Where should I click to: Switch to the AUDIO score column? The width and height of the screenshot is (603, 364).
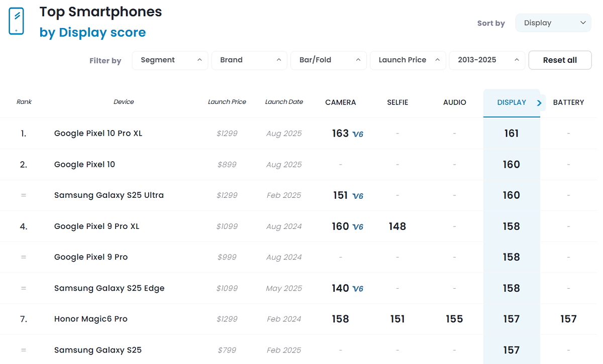coord(454,102)
